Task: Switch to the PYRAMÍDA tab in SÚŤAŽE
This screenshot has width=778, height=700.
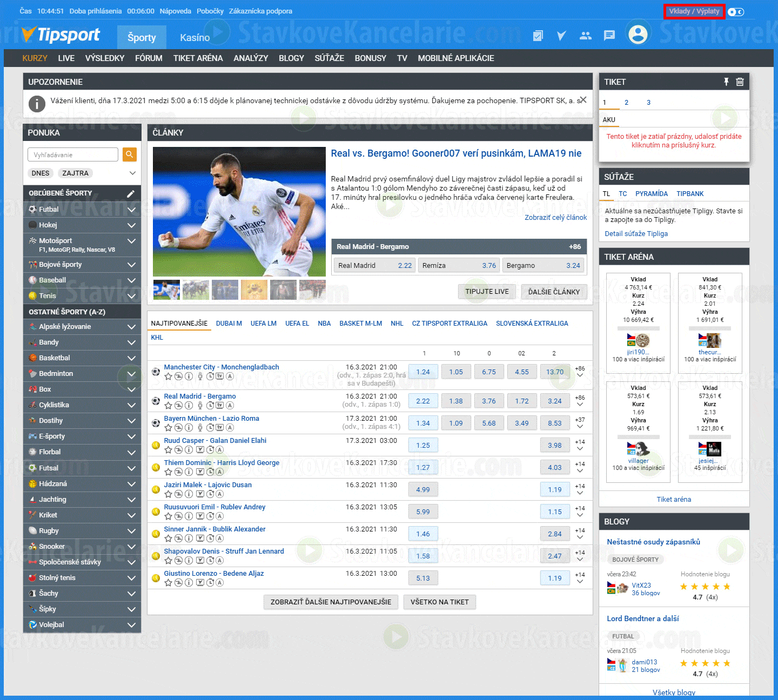Action: click(652, 194)
